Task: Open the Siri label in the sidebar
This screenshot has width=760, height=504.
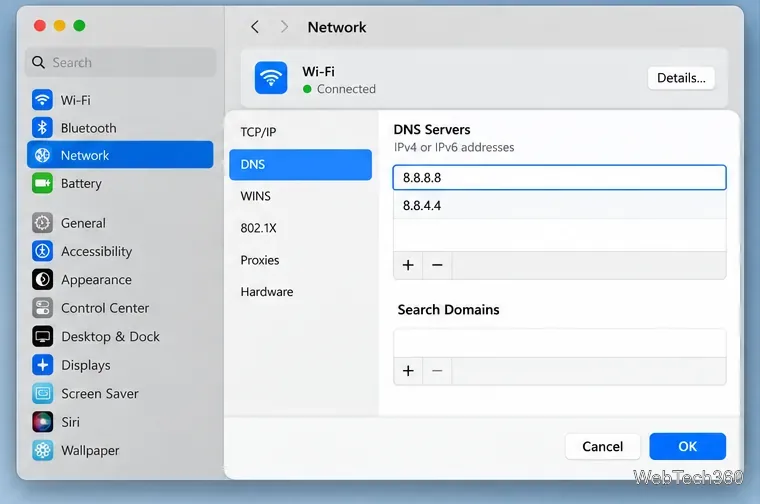Action: 71,422
